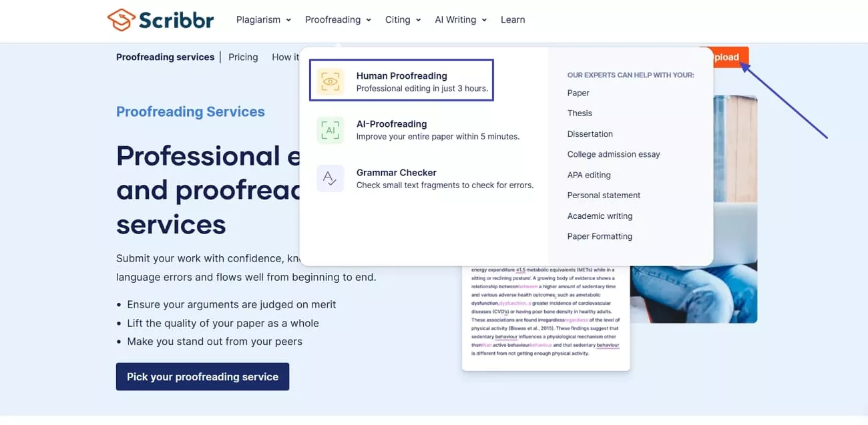868x425 pixels.
Task: Click the Scribbr logo icon
Action: pyautogui.click(x=122, y=20)
